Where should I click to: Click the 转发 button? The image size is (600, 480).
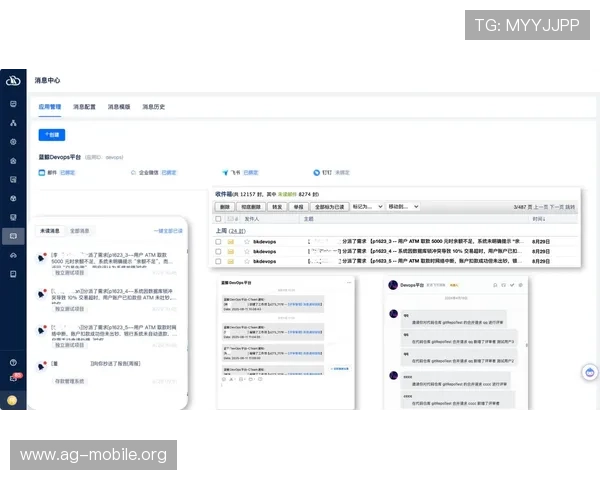coord(277,207)
